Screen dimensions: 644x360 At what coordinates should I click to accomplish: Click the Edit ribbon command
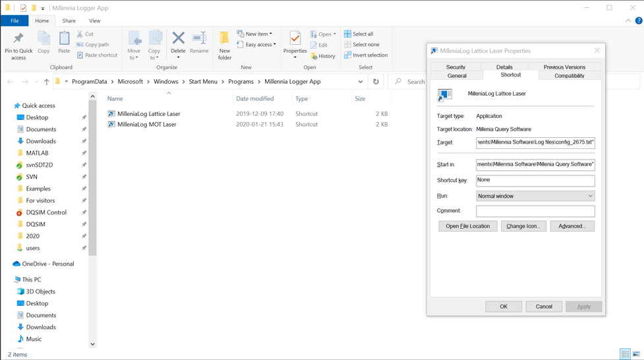coord(319,45)
